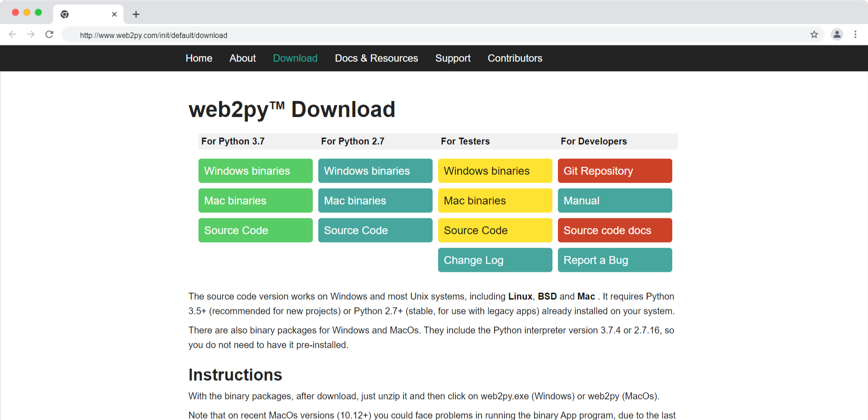868x420 pixels.
Task: Get Python 2.7 Source Code
Action: (x=375, y=230)
